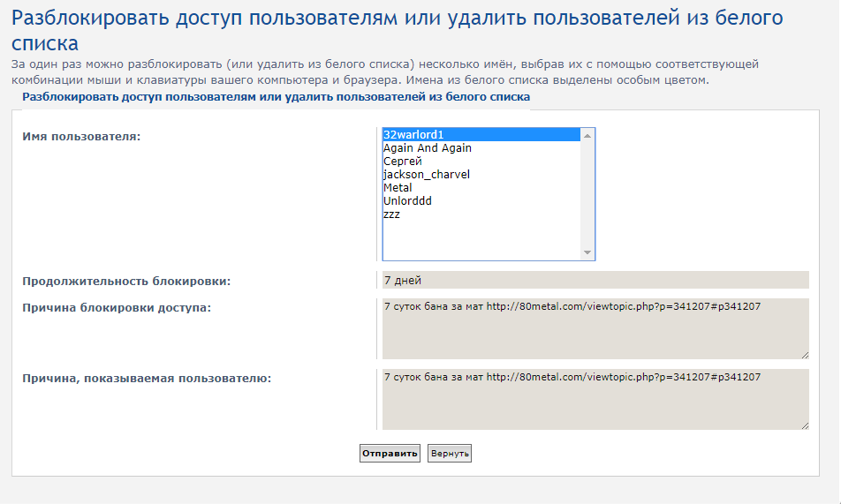Click the Продолжительность блокировки label
The height and width of the screenshot is (504, 841).
pyautogui.click(x=126, y=281)
